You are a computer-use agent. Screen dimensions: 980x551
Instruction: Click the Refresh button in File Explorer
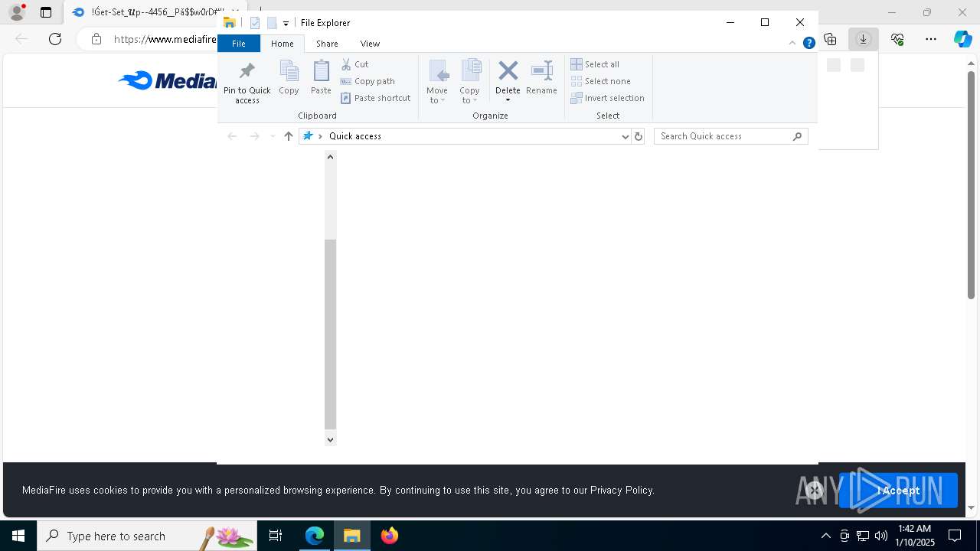(639, 136)
